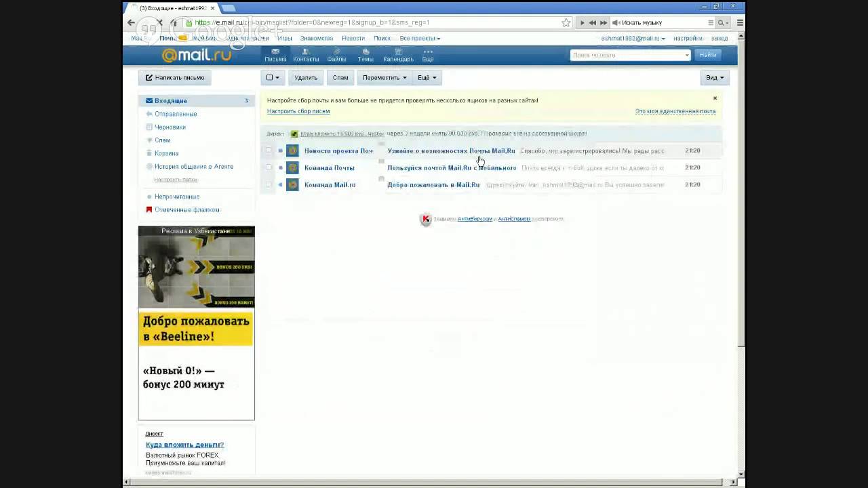Select the checkbox for Команда Mail.ru email
The image size is (868, 488).
tap(269, 184)
